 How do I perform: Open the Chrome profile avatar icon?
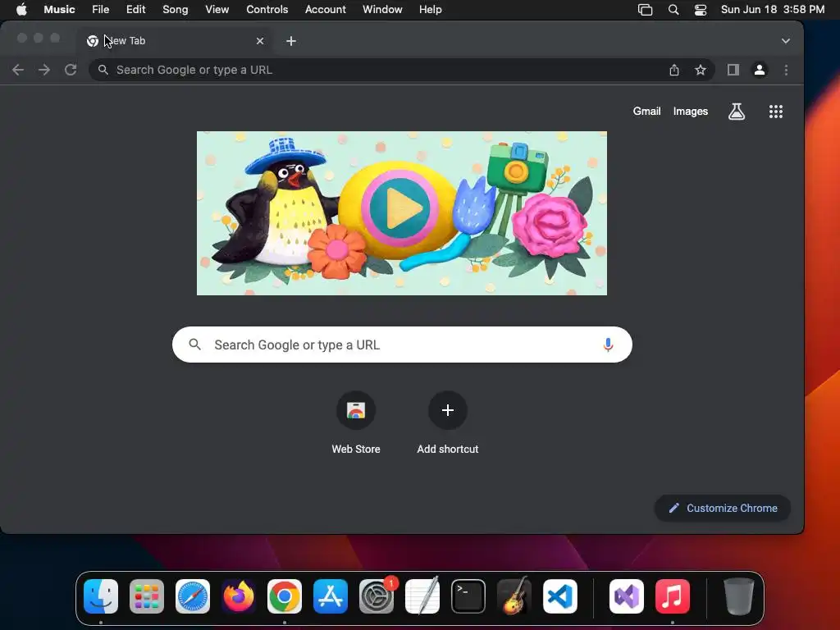click(x=760, y=70)
